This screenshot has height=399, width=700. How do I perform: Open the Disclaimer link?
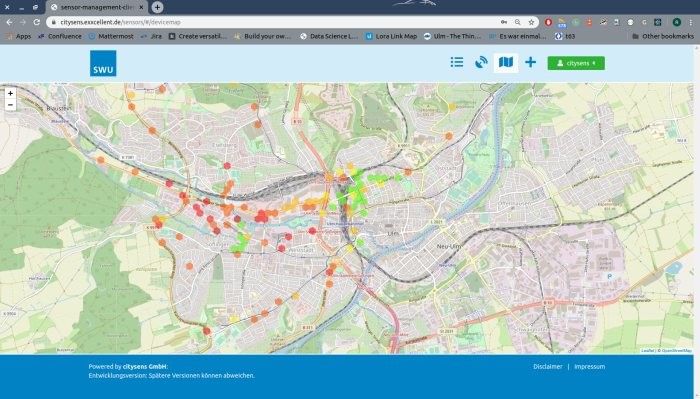click(548, 366)
